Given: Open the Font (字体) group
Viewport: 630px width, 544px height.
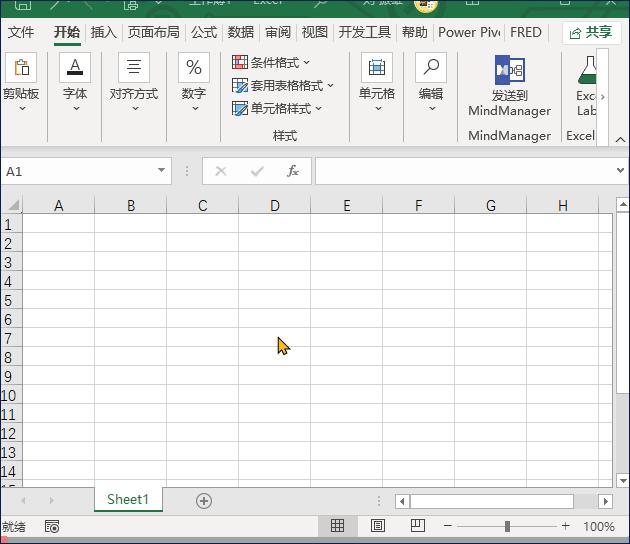Looking at the screenshot, I should (75, 82).
